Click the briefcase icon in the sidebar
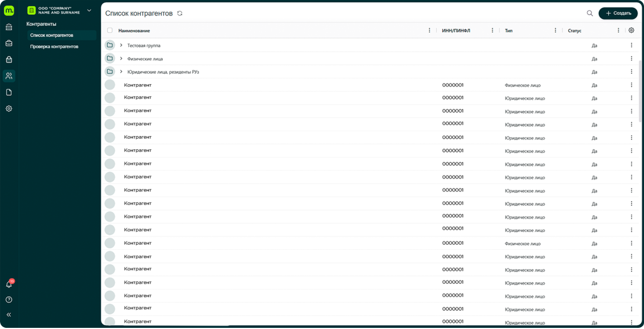The height and width of the screenshot is (329, 644). click(x=9, y=43)
